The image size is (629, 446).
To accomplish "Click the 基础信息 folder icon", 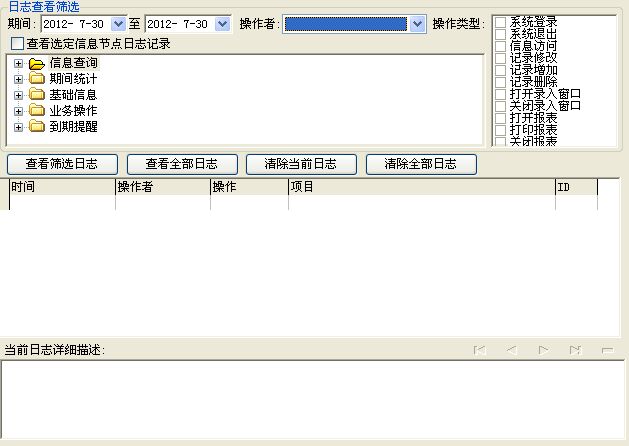I will [37, 95].
